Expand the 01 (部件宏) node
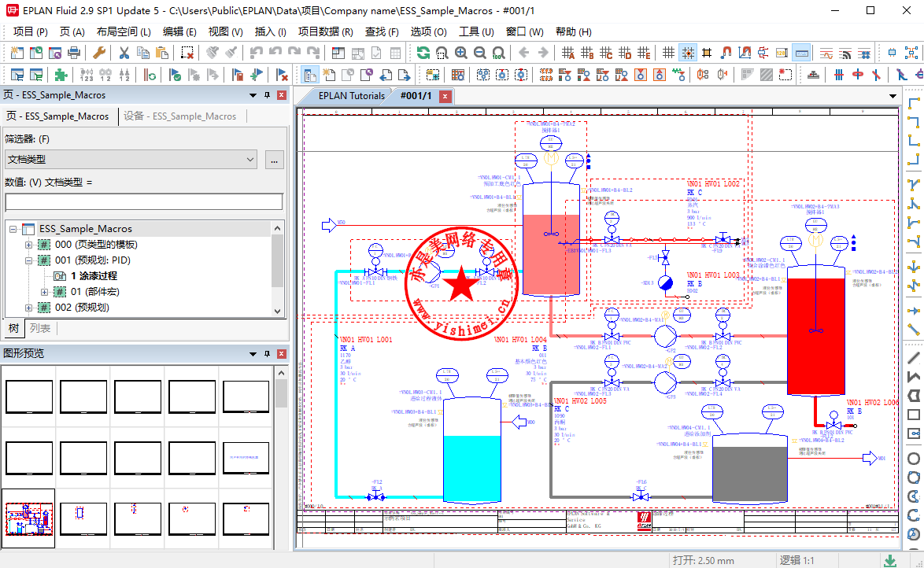 [x=44, y=292]
